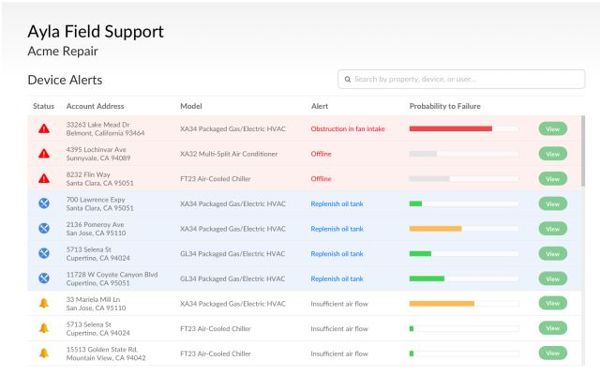Click address 4395 Lochinvar Ave

point(98,154)
